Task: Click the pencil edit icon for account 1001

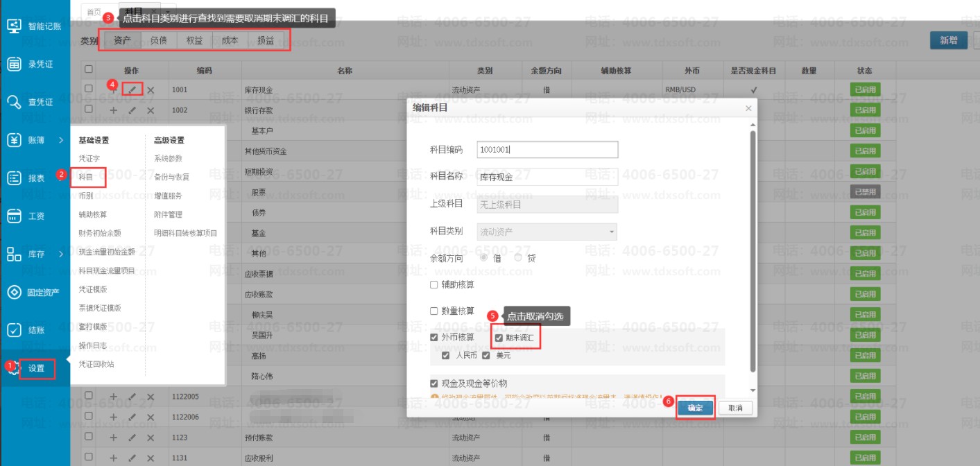Action: tap(132, 89)
